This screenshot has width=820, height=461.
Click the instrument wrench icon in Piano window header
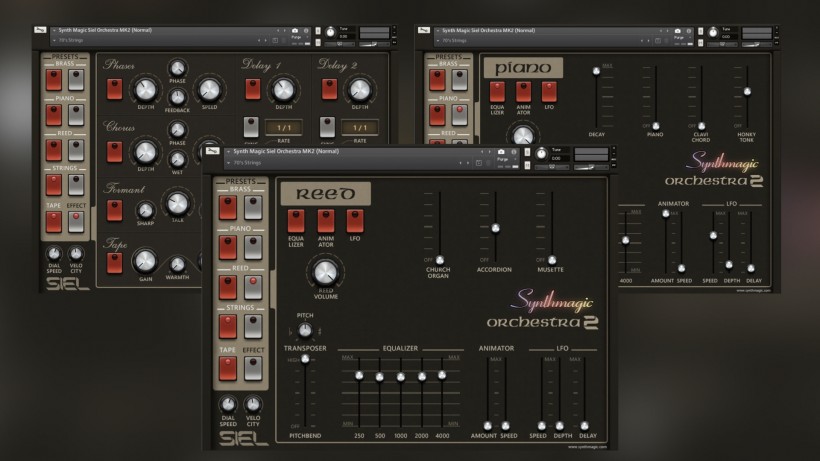tap(424, 30)
